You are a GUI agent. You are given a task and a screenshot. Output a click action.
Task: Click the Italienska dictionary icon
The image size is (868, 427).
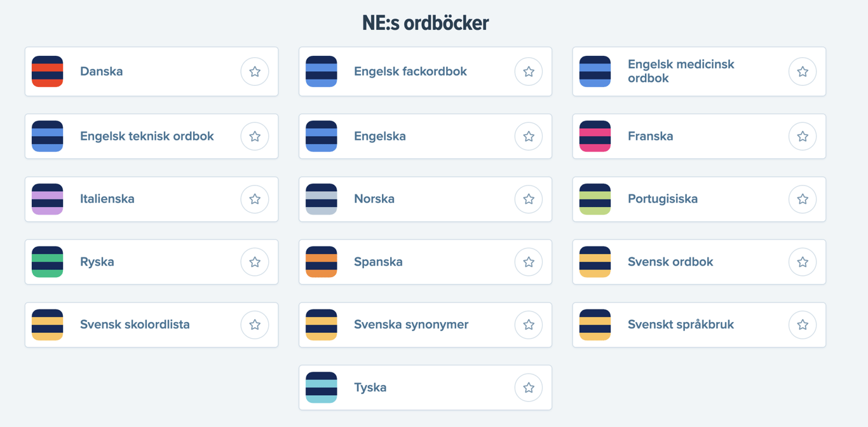click(x=47, y=198)
